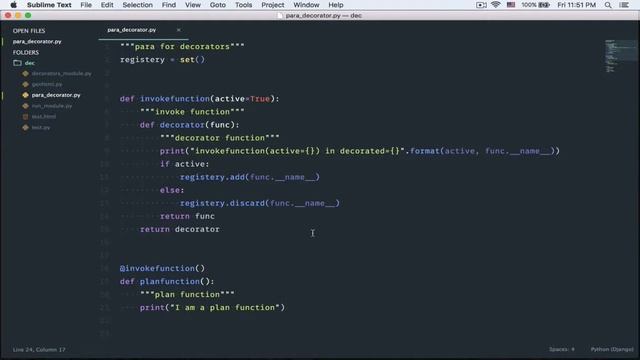Open the Sublime Text application menu

tap(49, 5)
